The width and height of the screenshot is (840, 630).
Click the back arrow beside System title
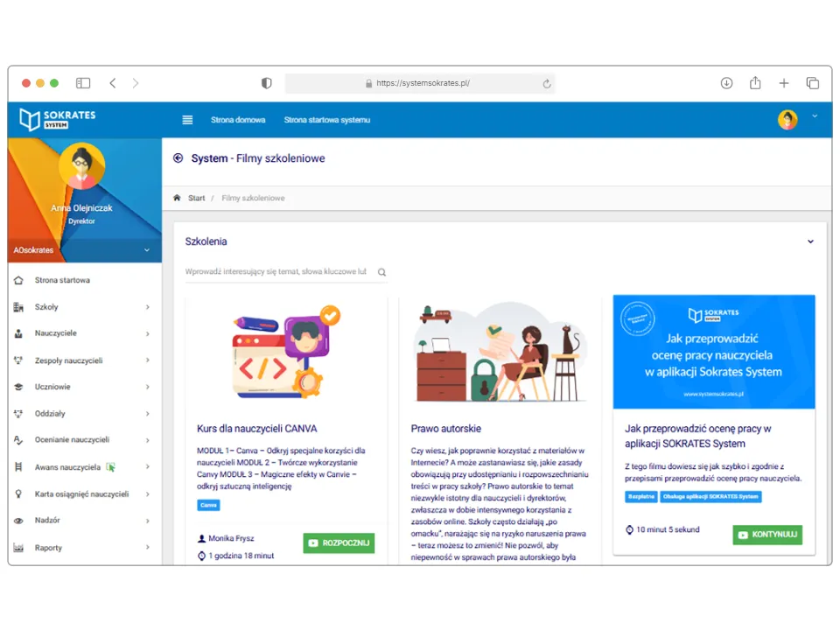[x=178, y=158]
